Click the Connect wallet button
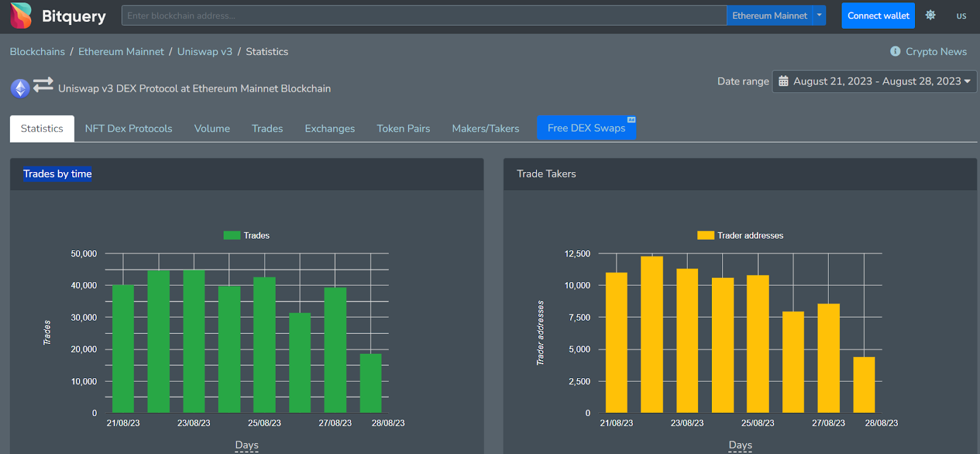The height and width of the screenshot is (454, 980). coord(878,15)
